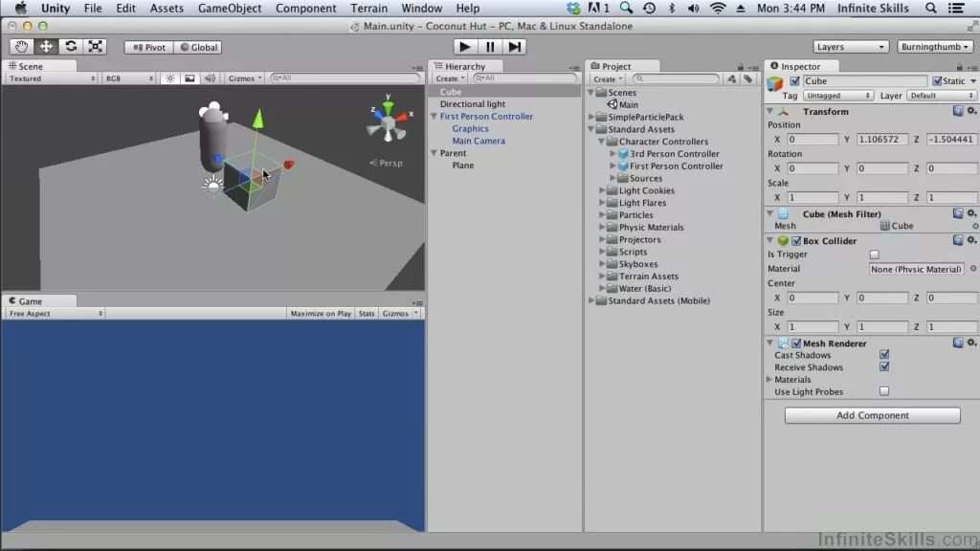Open Transform component gear menu

point(971,111)
